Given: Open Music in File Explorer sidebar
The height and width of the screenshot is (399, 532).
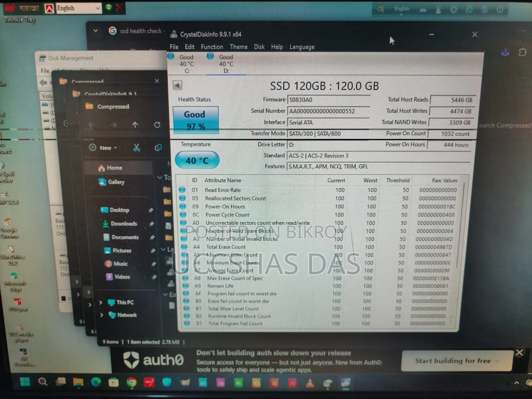Looking at the screenshot, I should pos(116,263).
